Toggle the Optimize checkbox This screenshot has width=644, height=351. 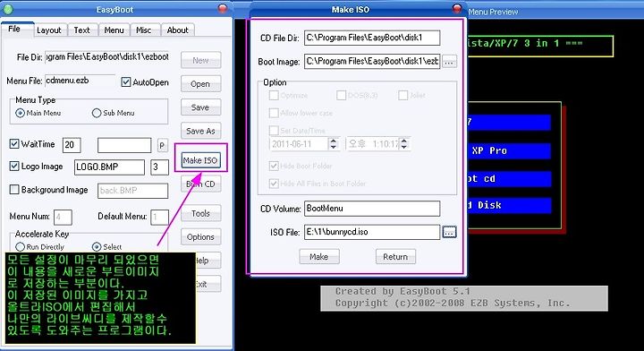(x=274, y=95)
